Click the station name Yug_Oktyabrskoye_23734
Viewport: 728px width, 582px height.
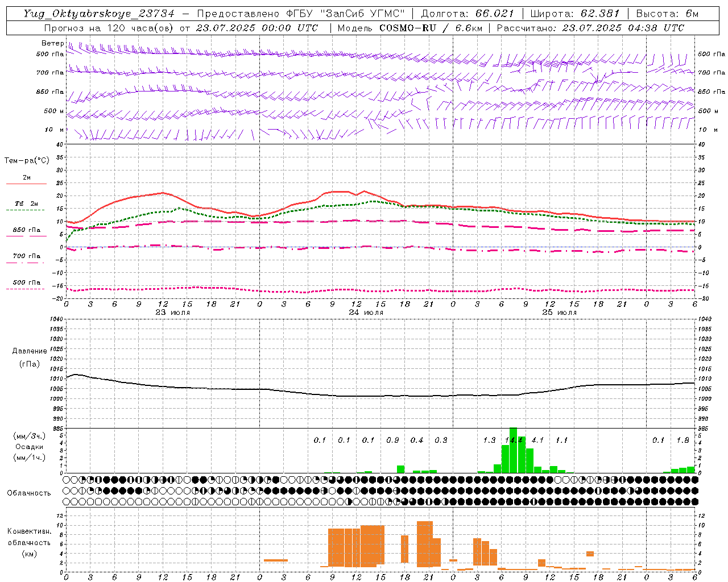point(99,14)
